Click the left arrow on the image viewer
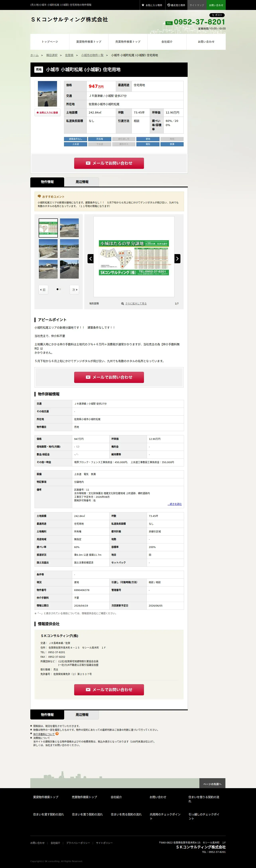 point(90,258)
